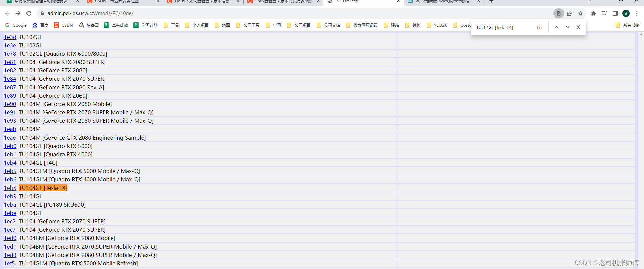Image resolution: width=644 pixels, height=269 pixels.
Task: Open the YECGK bookmark folder
Action: coord(437,25)
